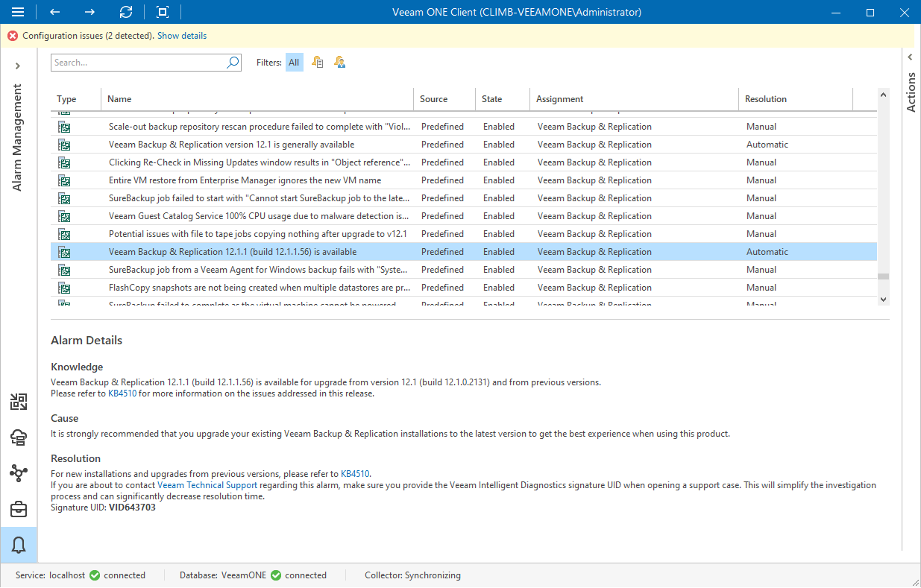Select 'Entire VM restore from Enterprise Manager' alarm name
The height and width of the screenshot is (588, 921).
(245, 180)
